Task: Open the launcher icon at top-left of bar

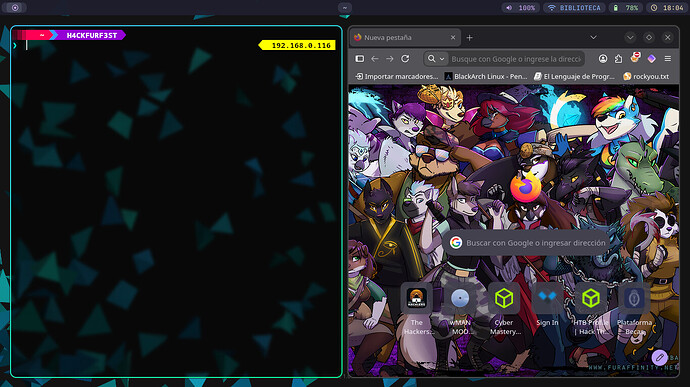Action: click(15, 8)
